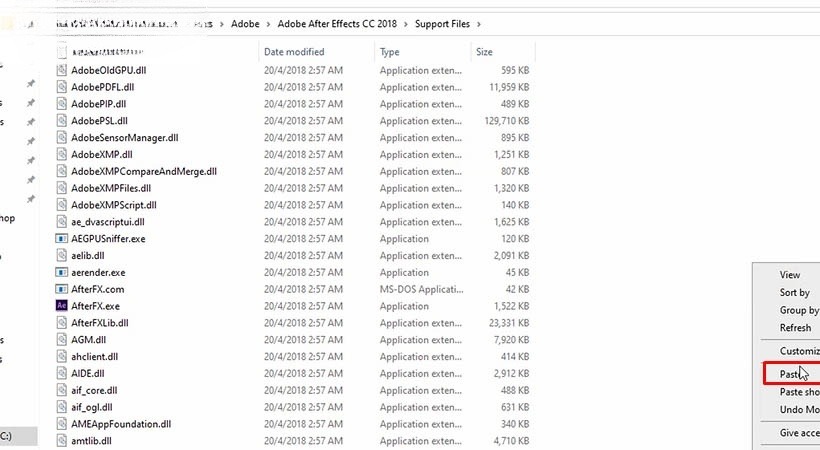820x450 pixels.
Task: Select the AfterFXLib.dll file name
Action: tap(100, 323)
